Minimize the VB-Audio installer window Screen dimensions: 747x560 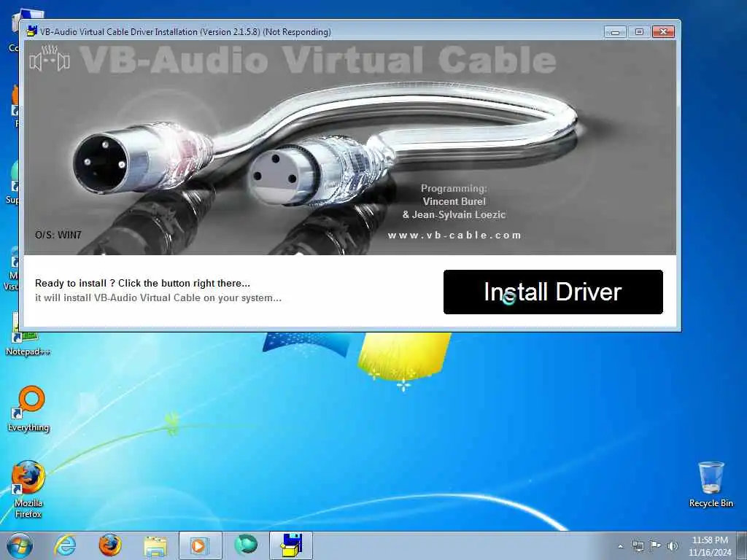[x=615, y=32]
